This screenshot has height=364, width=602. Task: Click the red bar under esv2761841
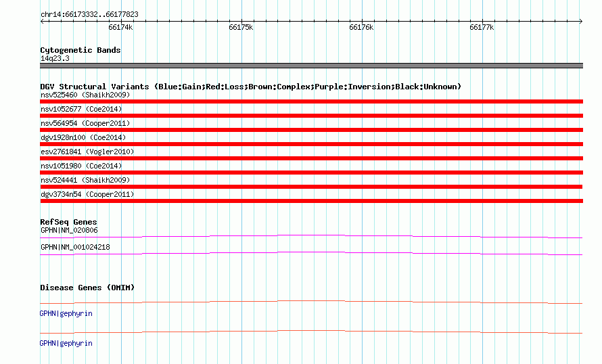coord(311,158)
